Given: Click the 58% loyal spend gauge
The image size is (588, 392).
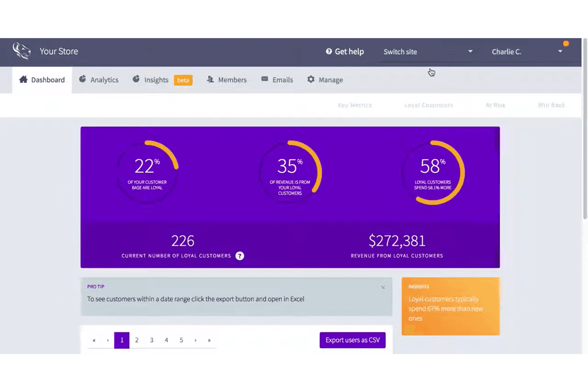Looking at the screenshot, I should [433, 173].
